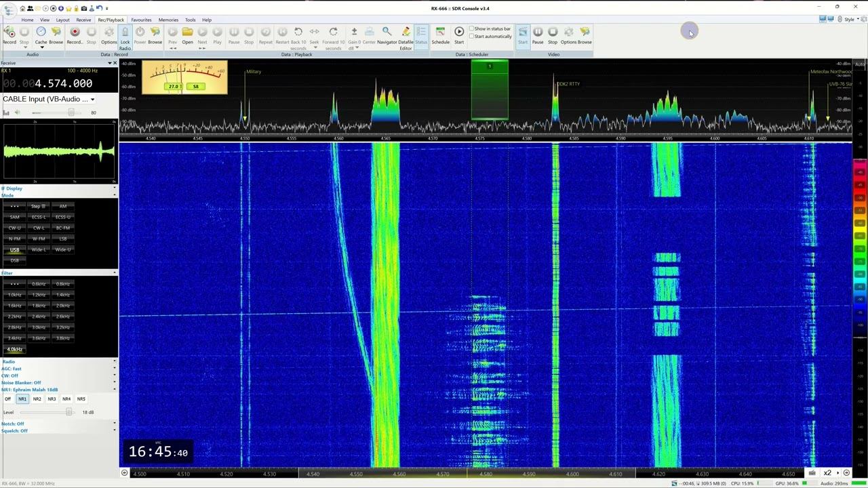Turn noise reduction Off

pos(7,399)
